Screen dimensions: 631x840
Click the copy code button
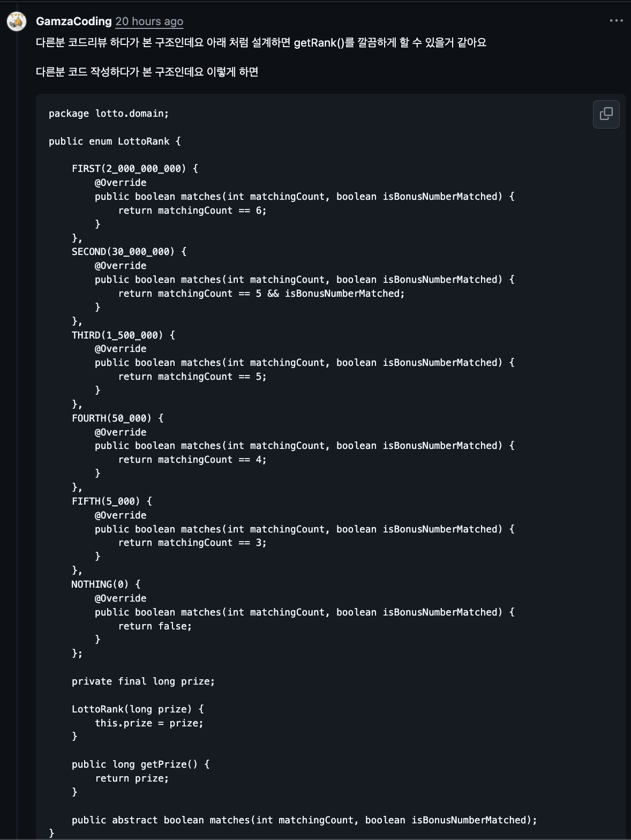[606, 114]
